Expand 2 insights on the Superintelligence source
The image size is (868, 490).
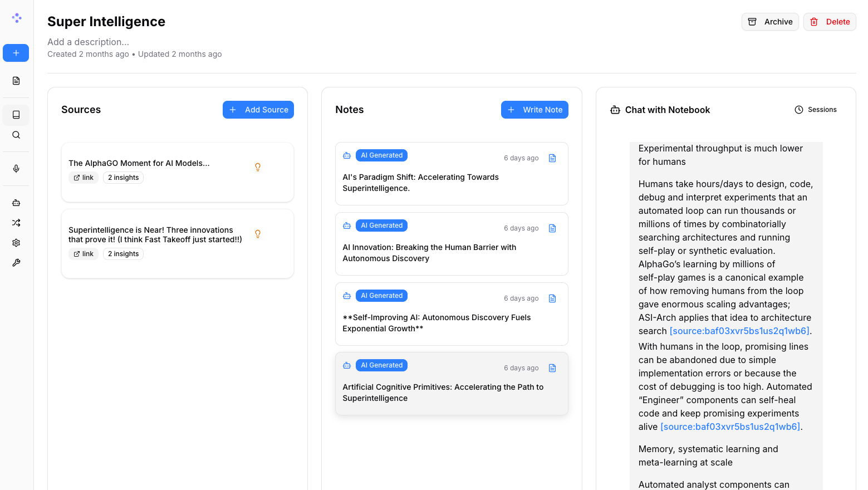coord(123,253)
